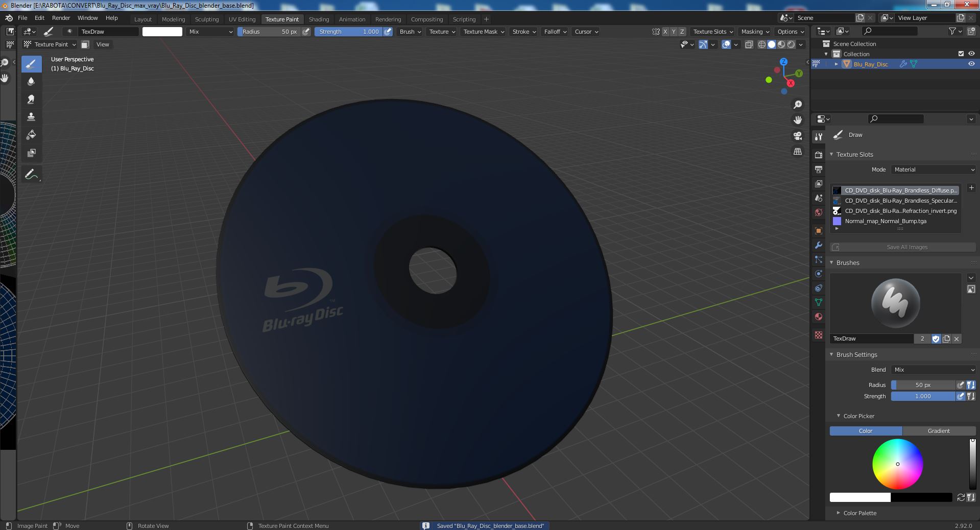Toggle Z axis symmetry
This screenshot has width=980, height=530.
point(682,32)
